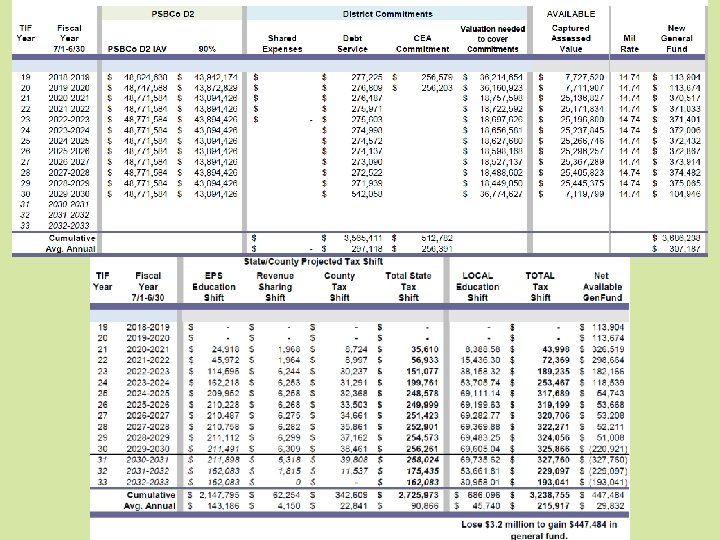Image resolution: width=720 pixels, height=540 pixels.
Task: Select new general fund value 374,482
Action: pos(685,173)
